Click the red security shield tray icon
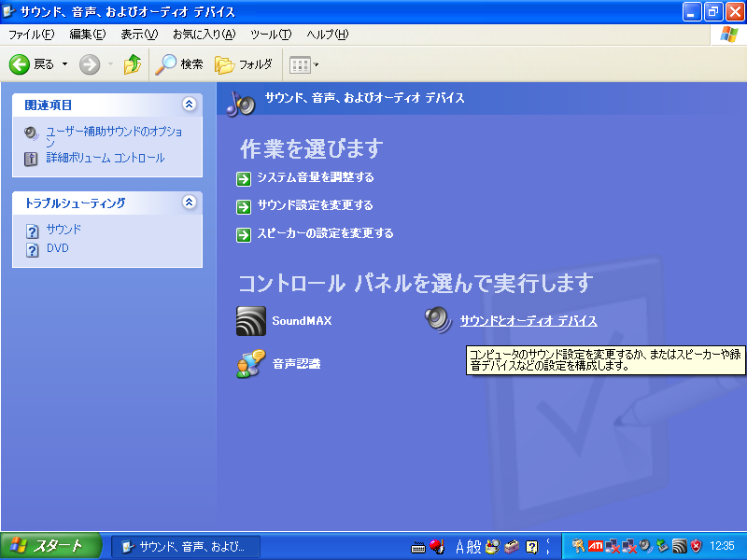Viewport: 747px width, 560px height. coord(696,546)
